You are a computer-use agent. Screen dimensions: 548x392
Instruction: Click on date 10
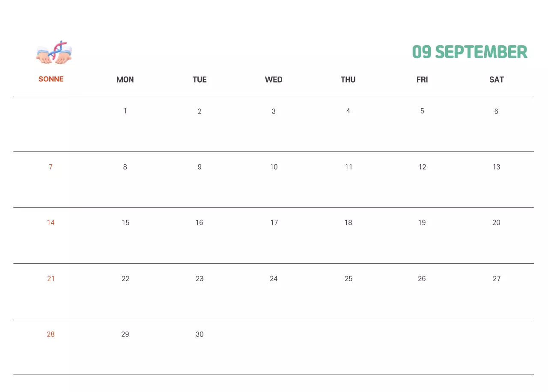coord(274,167)
